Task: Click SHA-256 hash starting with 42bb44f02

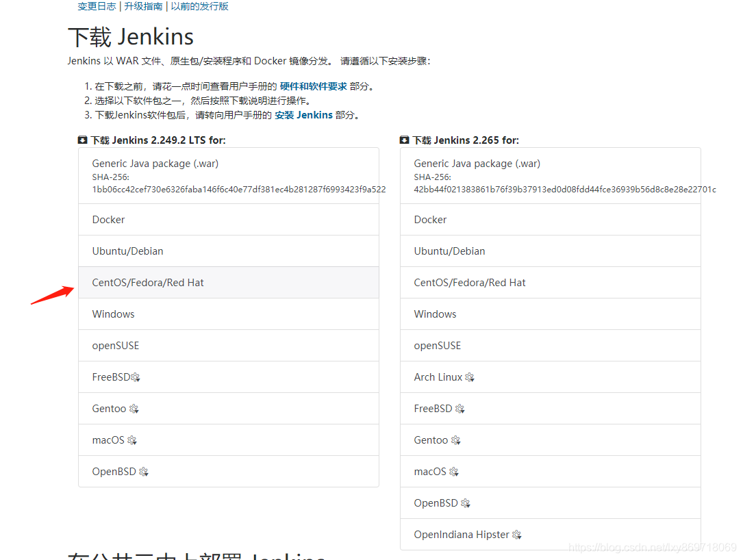Action: click(x=565, y=190)
